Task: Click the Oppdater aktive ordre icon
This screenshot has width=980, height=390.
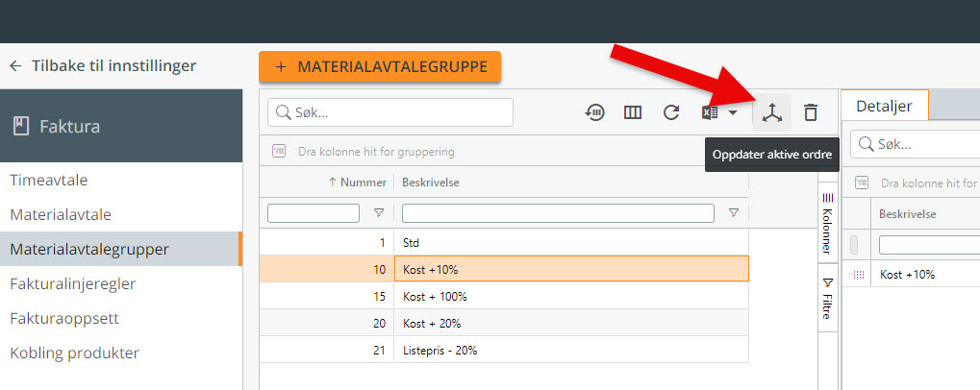Action: (x=772, y=112)
